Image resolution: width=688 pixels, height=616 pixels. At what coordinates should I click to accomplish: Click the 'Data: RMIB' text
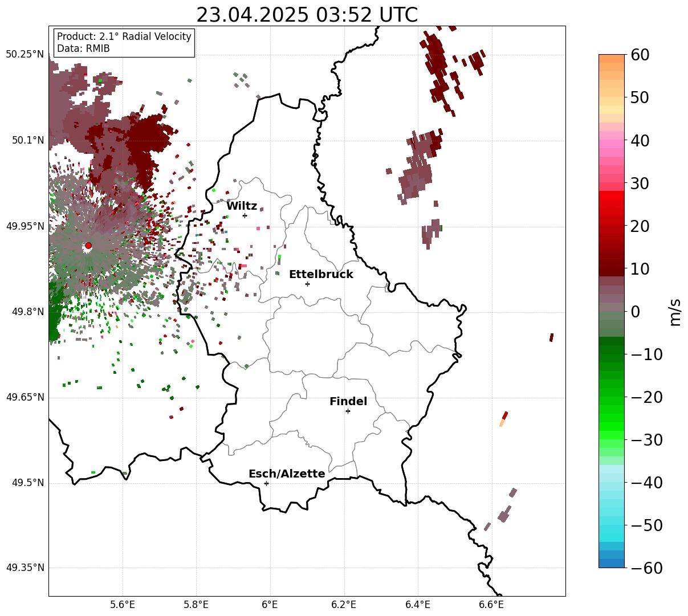click(83, 48)
